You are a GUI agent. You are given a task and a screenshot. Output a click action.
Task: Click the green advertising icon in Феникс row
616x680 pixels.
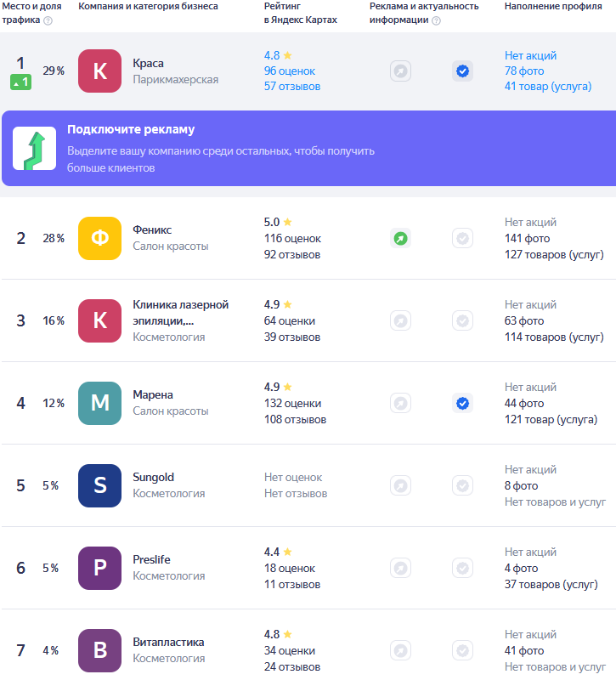(400, 238)
